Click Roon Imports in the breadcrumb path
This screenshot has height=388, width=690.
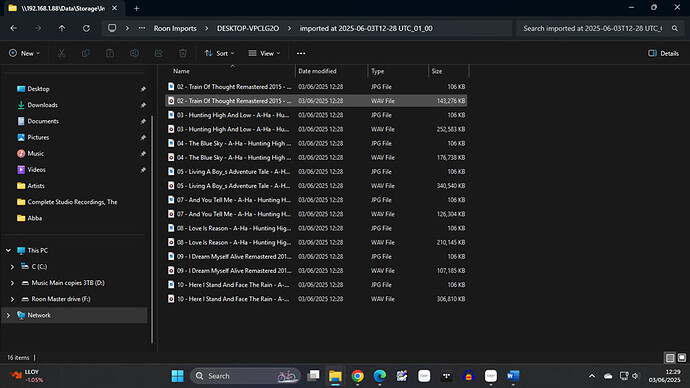coord(175,28)
